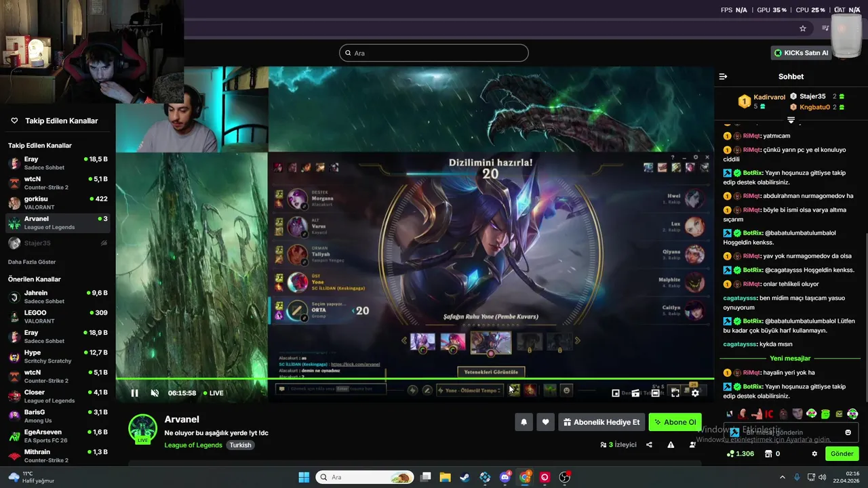The image size is (868, 488).
Task: Open gorkisu VALORANT channel
Action: (x=58, y=203)
